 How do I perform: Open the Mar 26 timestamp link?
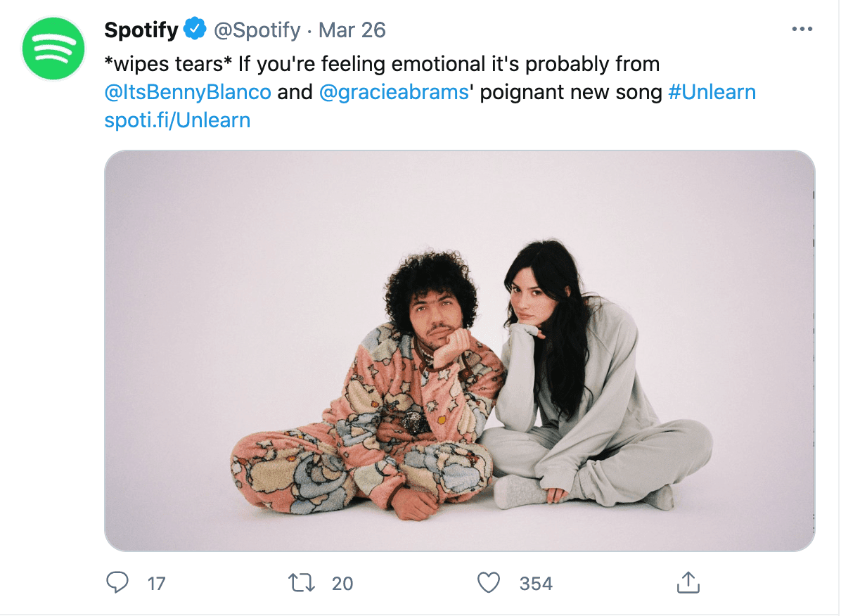coord(352,30)
